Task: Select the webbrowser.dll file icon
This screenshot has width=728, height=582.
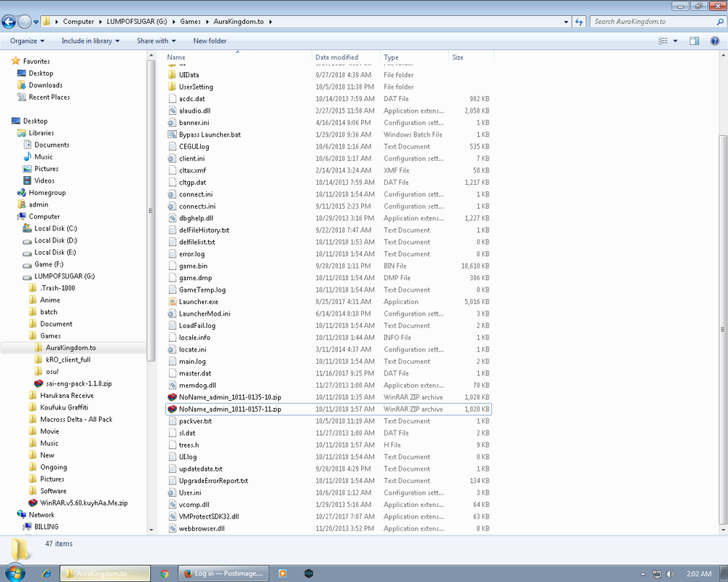Action: pyautogui.click(x=172, y=529)
